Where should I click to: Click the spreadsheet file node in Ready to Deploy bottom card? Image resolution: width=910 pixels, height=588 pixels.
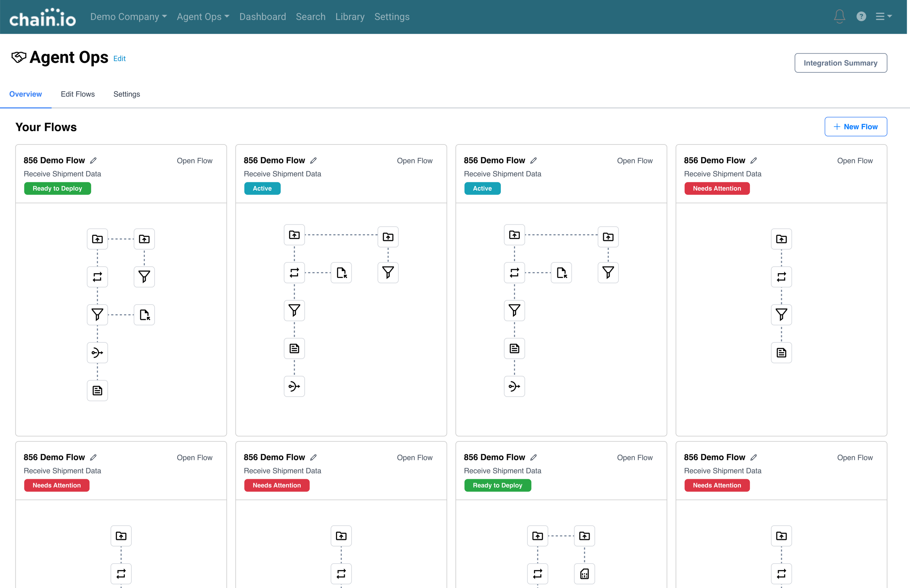584,573
